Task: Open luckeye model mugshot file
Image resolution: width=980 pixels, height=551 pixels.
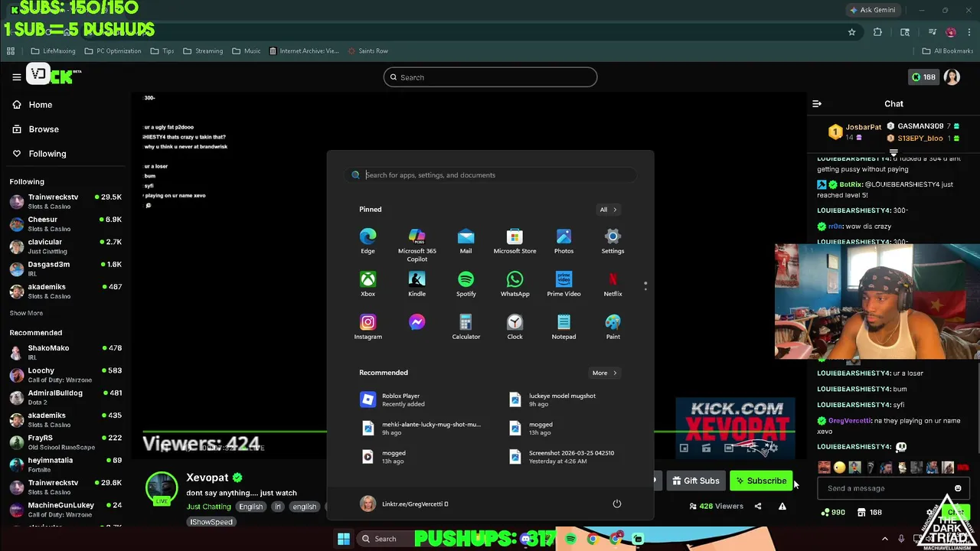Action: [564, 399]
